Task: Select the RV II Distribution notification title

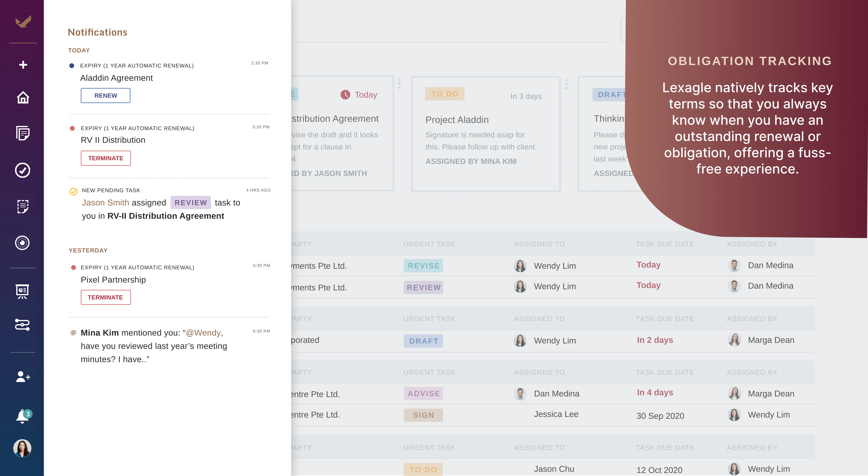Action: click(113, 140)
